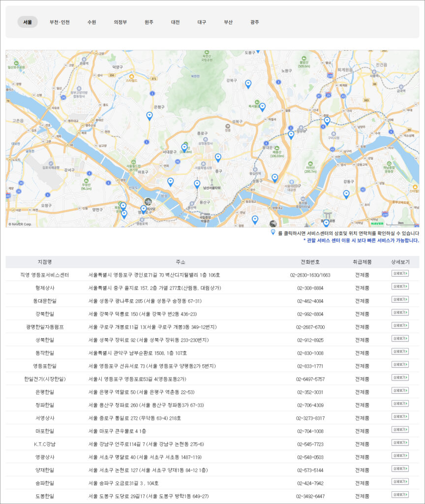Switch to the 부천·인천 region tab

pyautogui.click(x=60, y=22)
